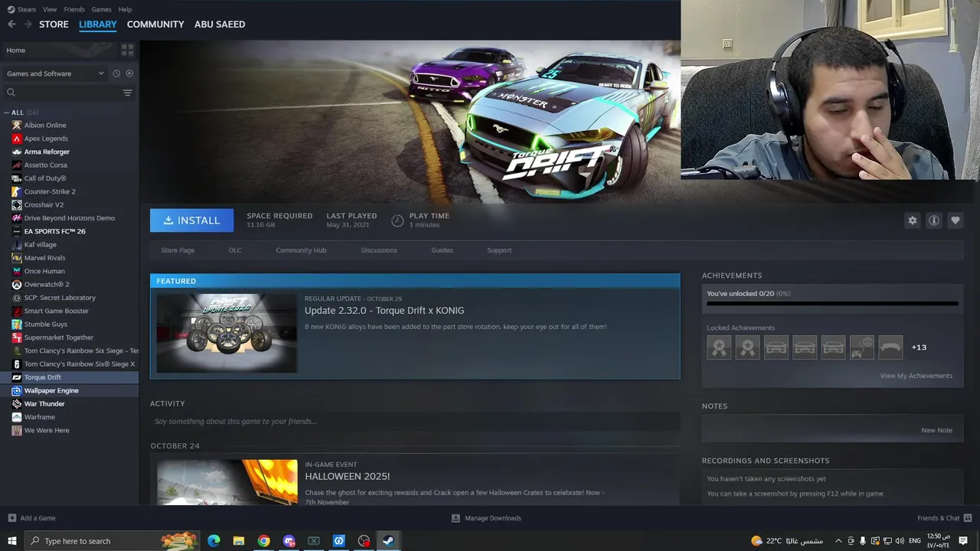
Task: Open Torque Drift Store Page link
Action: [178, 250]
